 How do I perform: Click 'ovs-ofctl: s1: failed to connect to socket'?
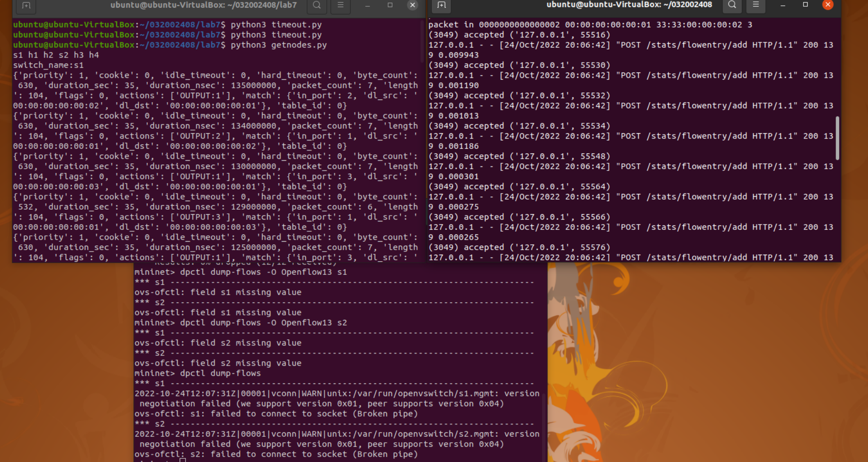(276, 414)
